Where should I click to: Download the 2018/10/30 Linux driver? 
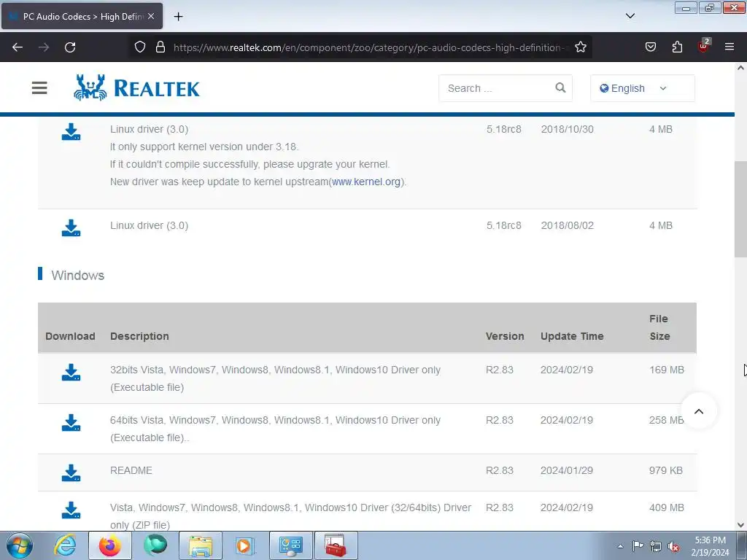pos(71,132)
